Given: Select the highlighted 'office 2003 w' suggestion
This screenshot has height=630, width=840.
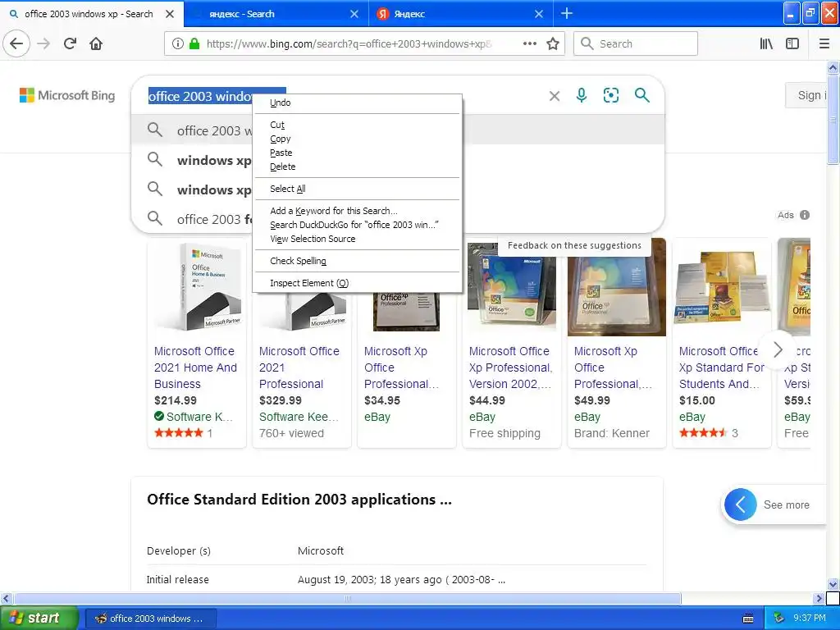Looking at the screenshot, I should [398, 130].
